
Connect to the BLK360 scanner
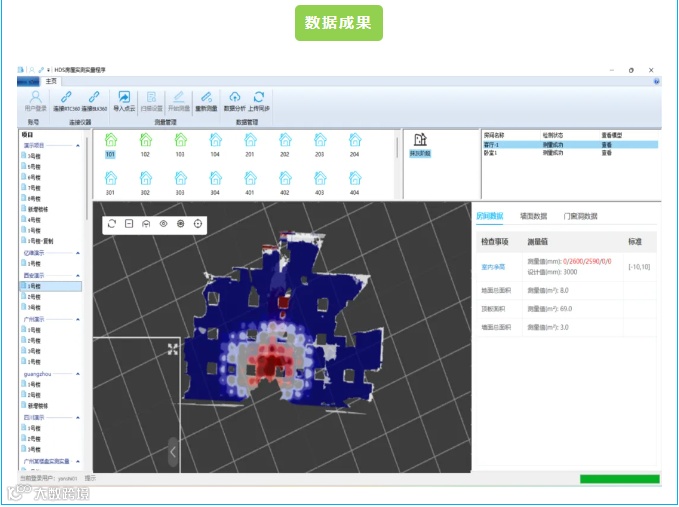click(x=94, y=101)
